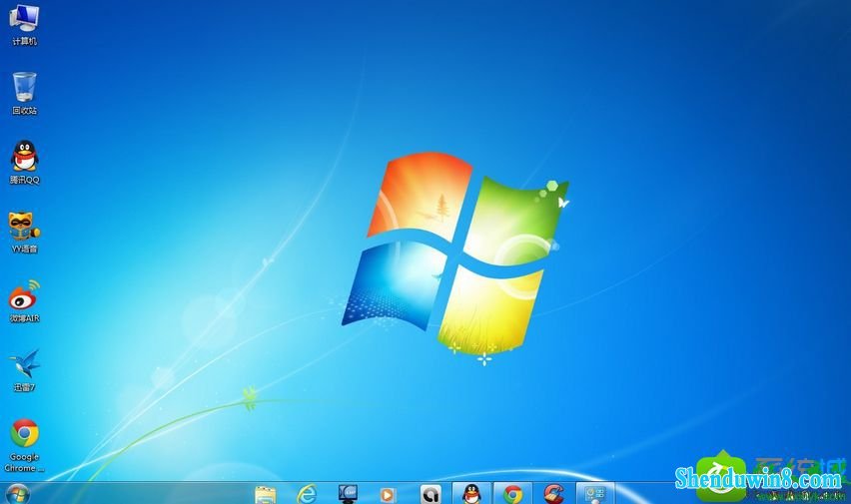Select the 回收站 Recycle Bin icon
The image size is (851, 504).
[24, 93]
